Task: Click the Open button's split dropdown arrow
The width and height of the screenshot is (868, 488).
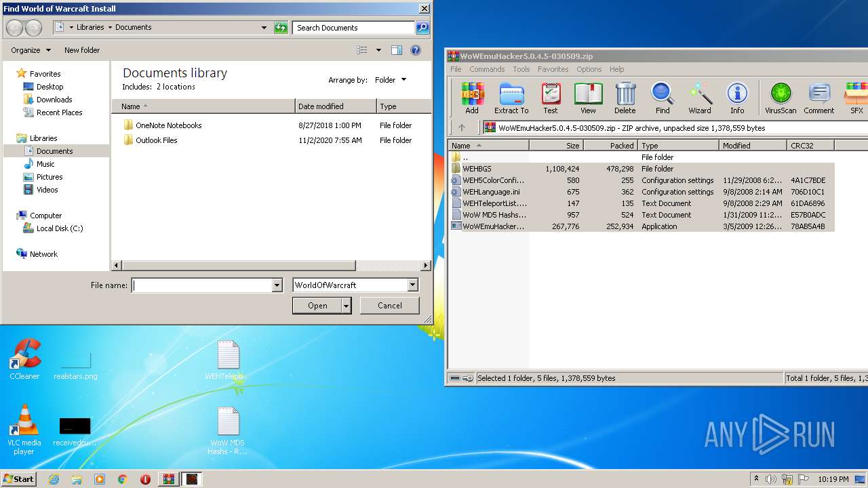Action: pyautogui.click(x=347, y=306)
